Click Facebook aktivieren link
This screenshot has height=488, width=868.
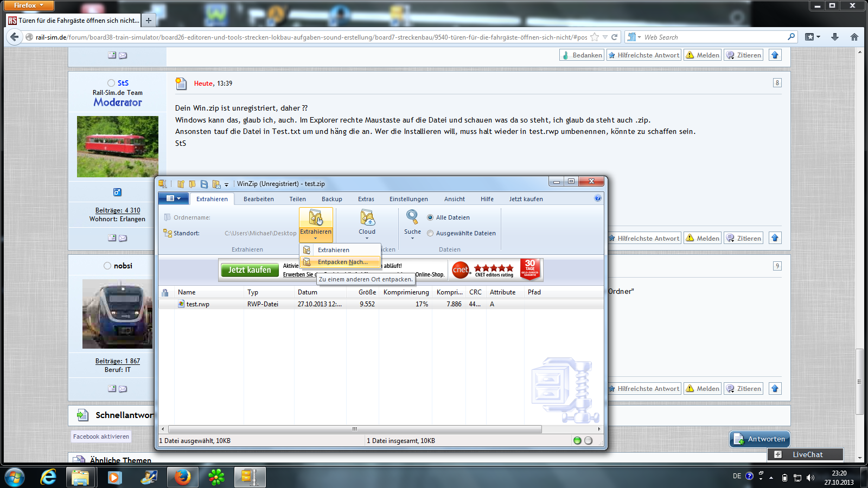point(101,436)
